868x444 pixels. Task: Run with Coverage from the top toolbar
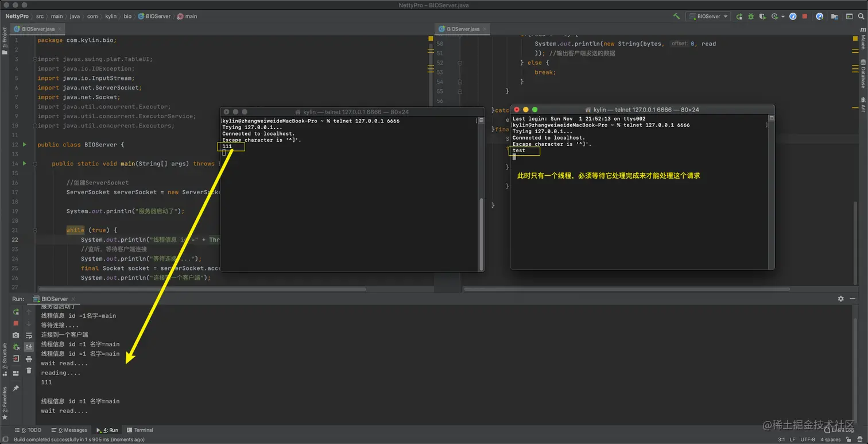[763, 17]
